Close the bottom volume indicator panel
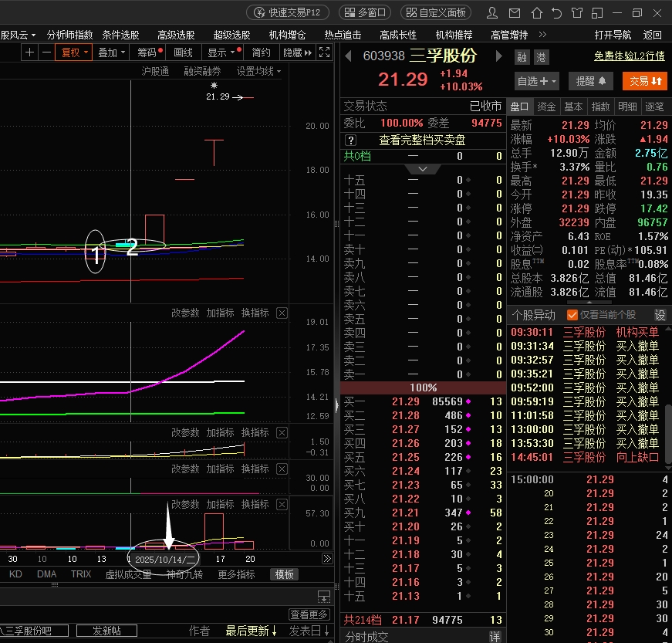Screen dimensions: 672x643 [282, 504]
